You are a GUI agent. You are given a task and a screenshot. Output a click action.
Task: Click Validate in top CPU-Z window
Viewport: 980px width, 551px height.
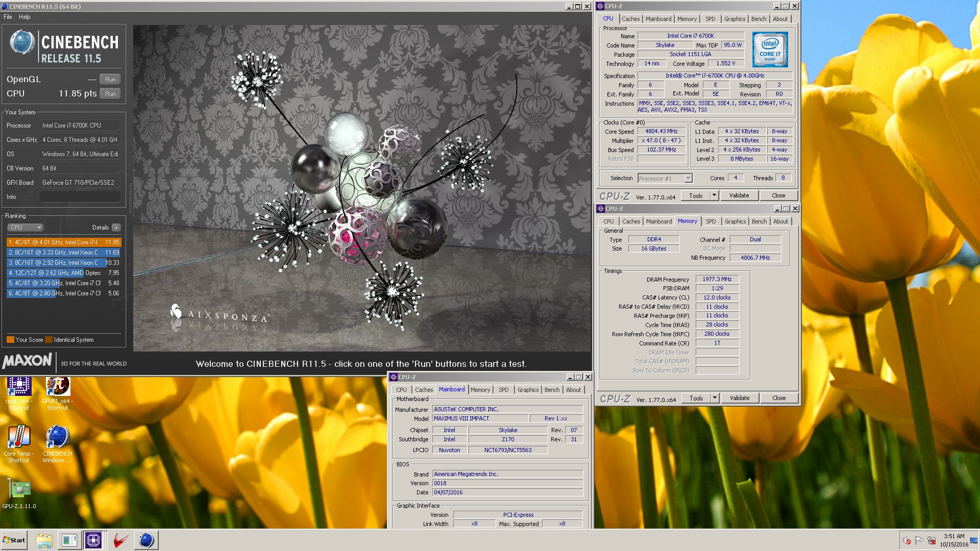tap(739, 195)
